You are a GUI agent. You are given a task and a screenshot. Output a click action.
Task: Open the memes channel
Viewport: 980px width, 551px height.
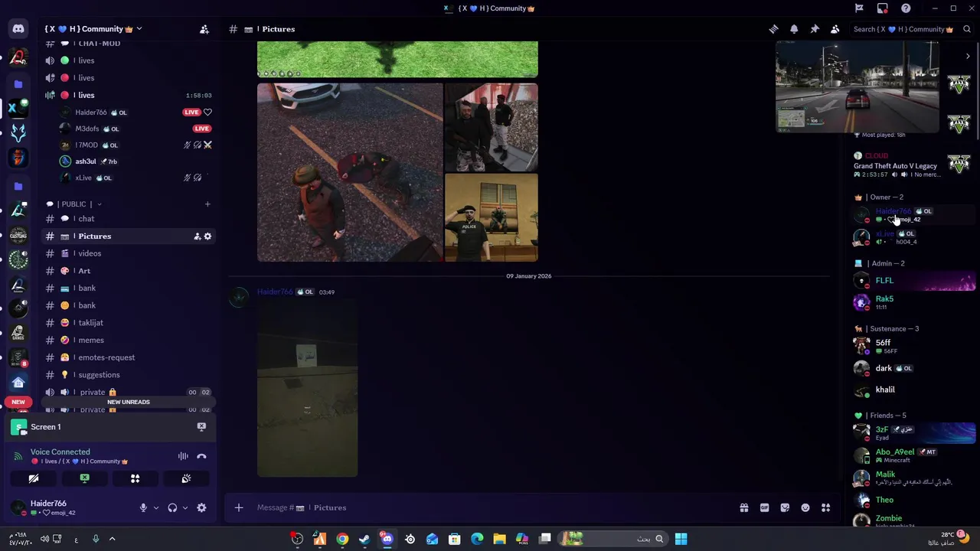(127, 340)
